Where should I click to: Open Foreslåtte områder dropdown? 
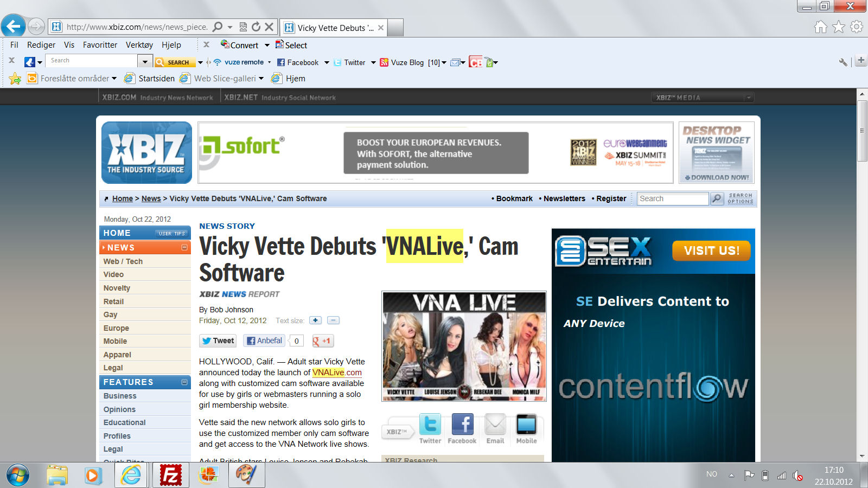[x=72, y=79]
